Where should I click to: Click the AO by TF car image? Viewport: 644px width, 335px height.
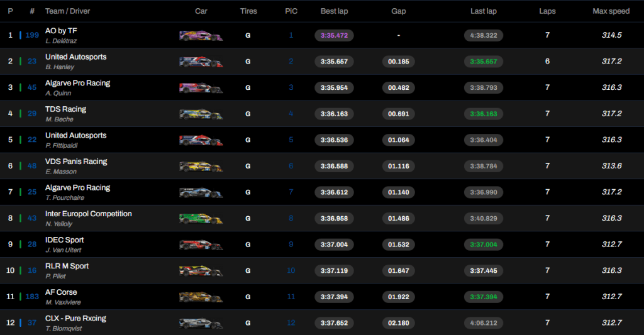201,36
